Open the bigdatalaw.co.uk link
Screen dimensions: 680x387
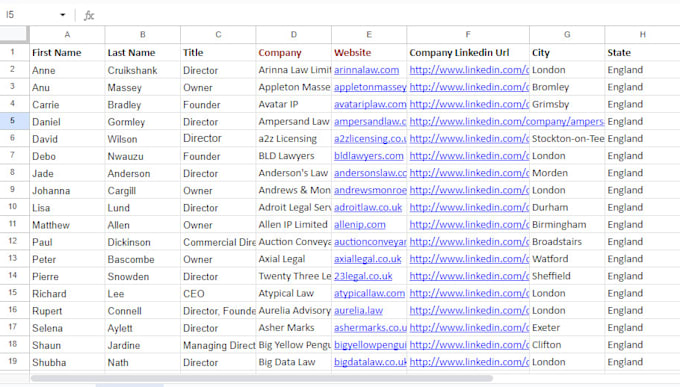370,362
